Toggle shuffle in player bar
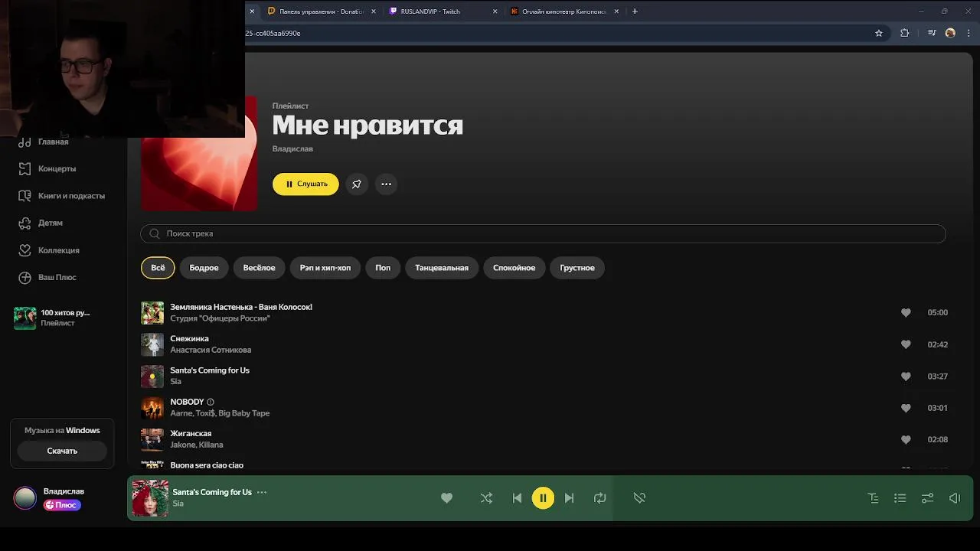This screenshot has width=980, height=551. click(486, 498)
